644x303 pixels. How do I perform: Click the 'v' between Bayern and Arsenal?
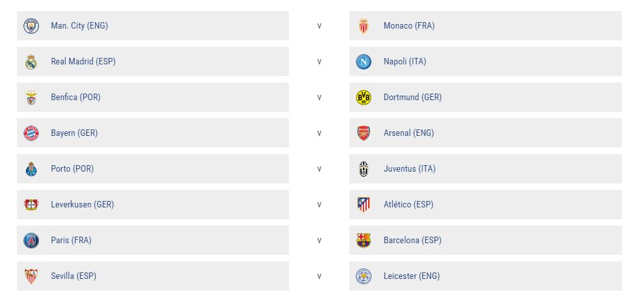[319, 133]
